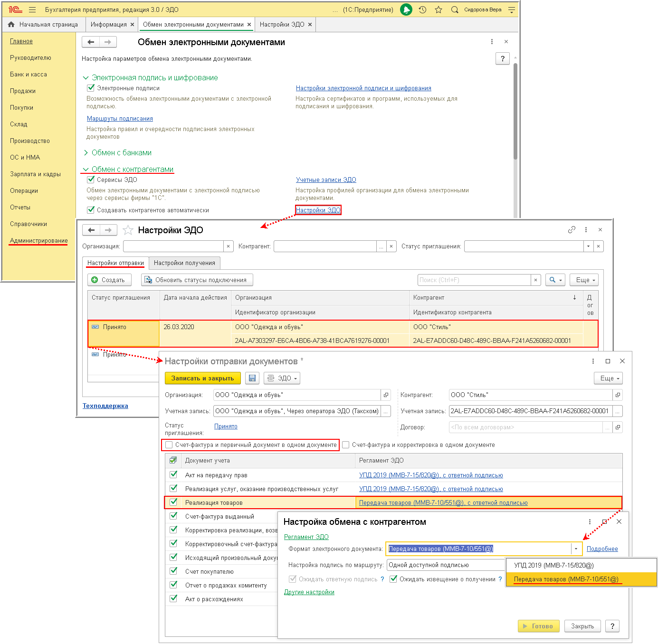The height and width of the screenshot is (644, 658).
Task: Open Техподдержка link in Настройки ЭДО
Action: coord(105,406)
